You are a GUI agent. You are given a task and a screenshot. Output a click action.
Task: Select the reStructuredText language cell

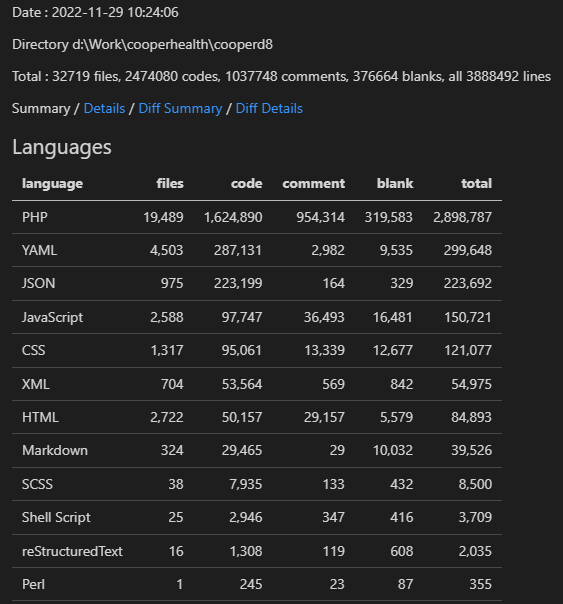click(x=72, y=551)
